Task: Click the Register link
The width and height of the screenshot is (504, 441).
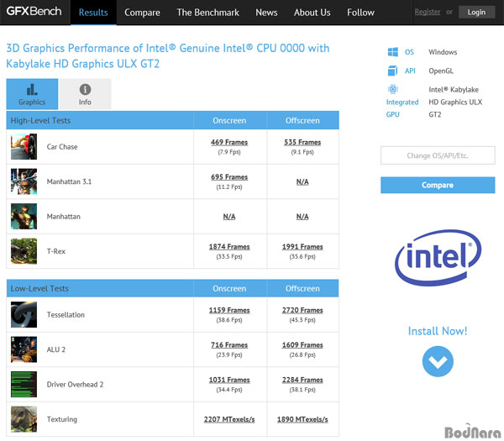Action: (x=428, y=12)
